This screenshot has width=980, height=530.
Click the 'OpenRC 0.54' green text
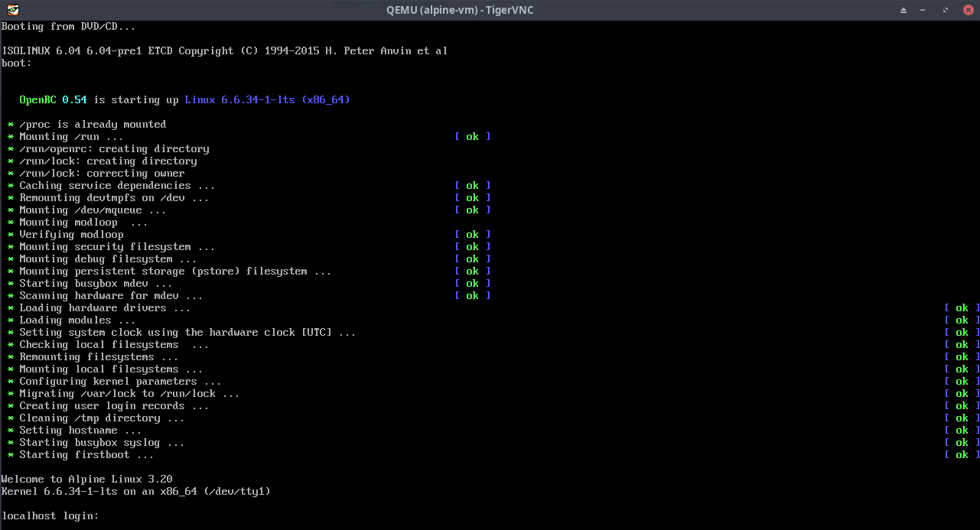click(53, 100)
